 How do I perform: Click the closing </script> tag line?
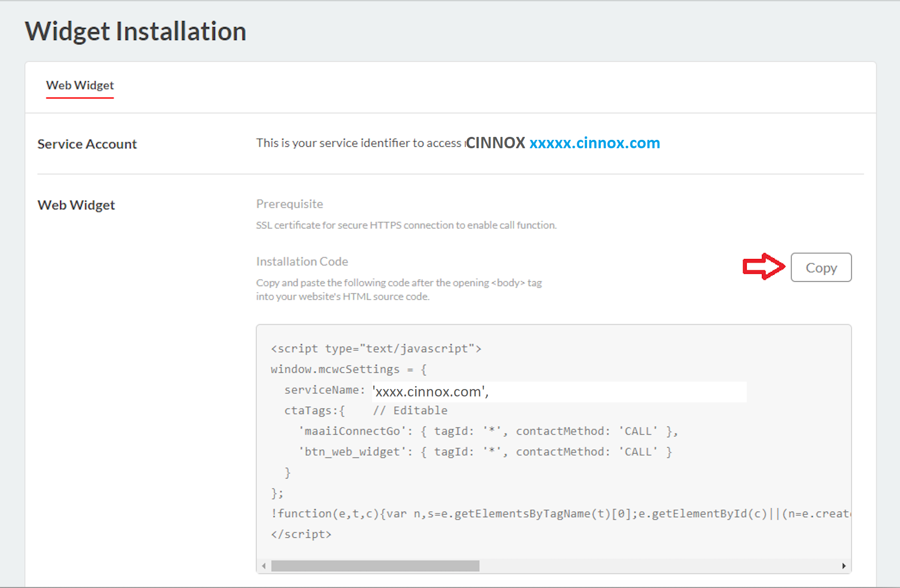point(301,534)
